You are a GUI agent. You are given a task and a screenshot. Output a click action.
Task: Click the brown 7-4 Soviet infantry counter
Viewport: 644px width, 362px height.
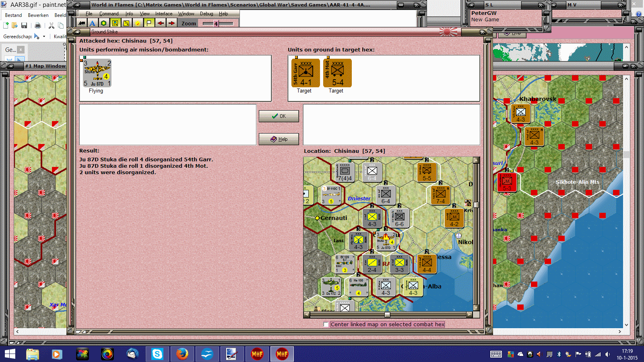pyautogui.click(x=440, y=195)
